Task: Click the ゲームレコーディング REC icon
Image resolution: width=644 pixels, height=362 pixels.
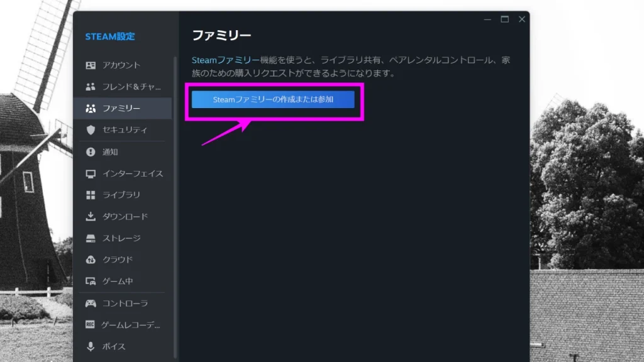Action: [90, 325]
